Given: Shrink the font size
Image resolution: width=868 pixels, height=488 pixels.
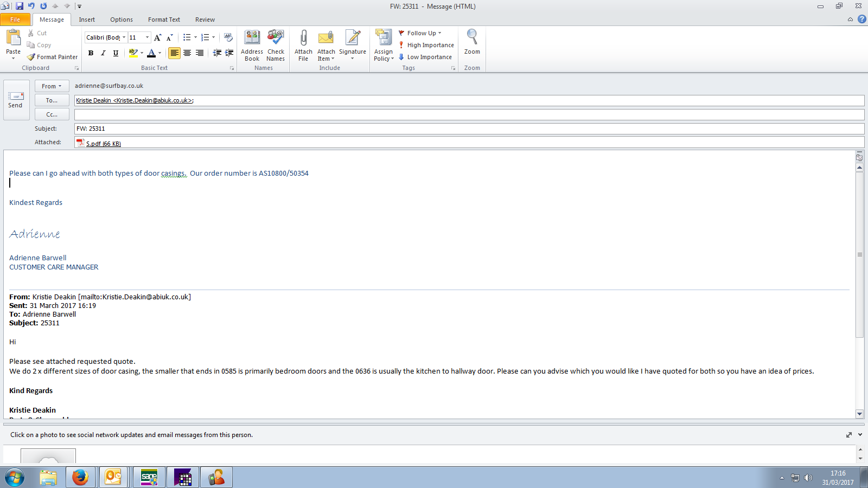Looking at the screenshot, I should pos(170,37).
